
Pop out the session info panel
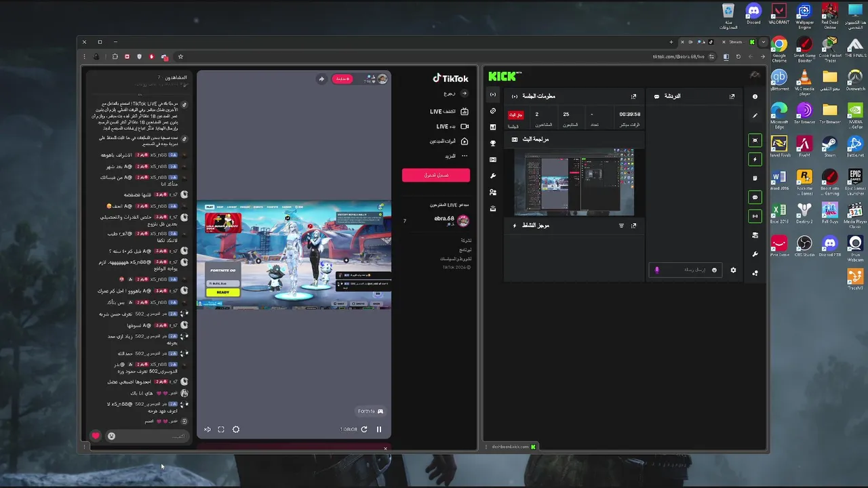click(x=633, y=96)
